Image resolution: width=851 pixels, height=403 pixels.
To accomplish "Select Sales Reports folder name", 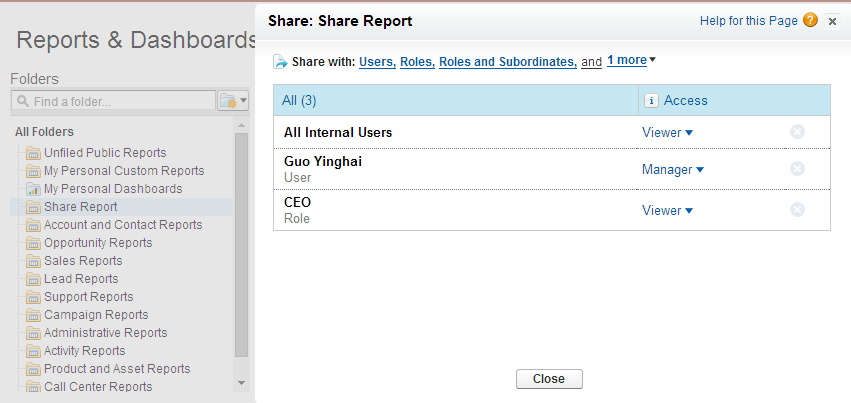I will coord(83,261).
